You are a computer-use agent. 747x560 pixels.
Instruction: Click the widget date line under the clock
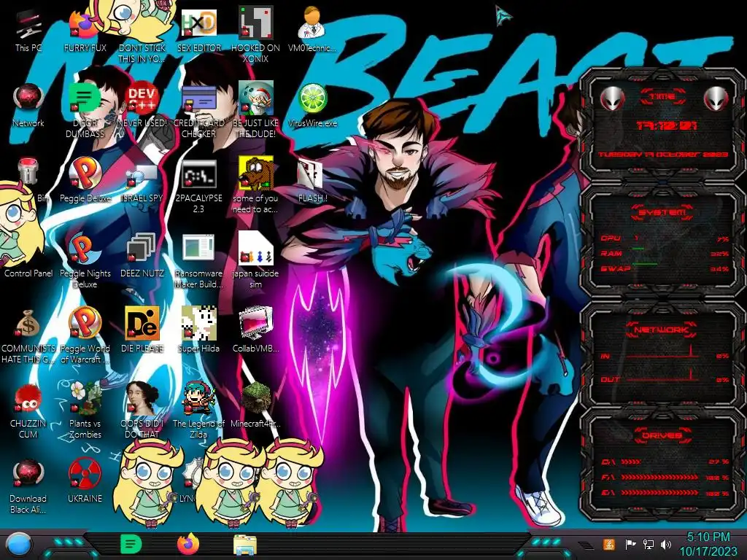pos(663,155)
